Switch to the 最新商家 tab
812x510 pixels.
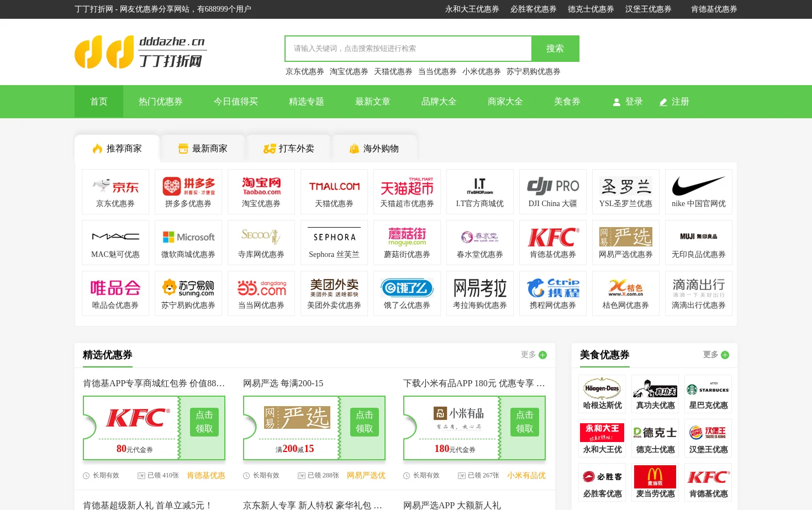(x=203, y=148)
